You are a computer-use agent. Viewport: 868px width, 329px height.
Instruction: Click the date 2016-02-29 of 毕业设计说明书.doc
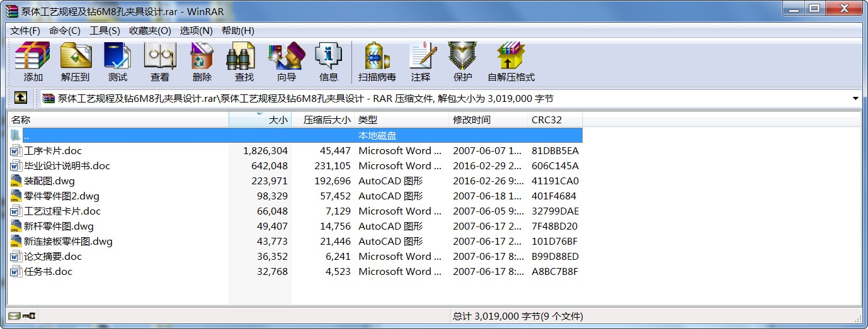click(488, 166)
